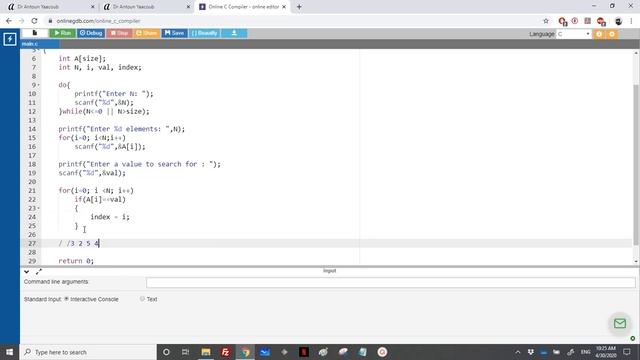Select Interactive Console standard input
The width and height of the screenshot is (640, 360).
(x=67, y=299)
